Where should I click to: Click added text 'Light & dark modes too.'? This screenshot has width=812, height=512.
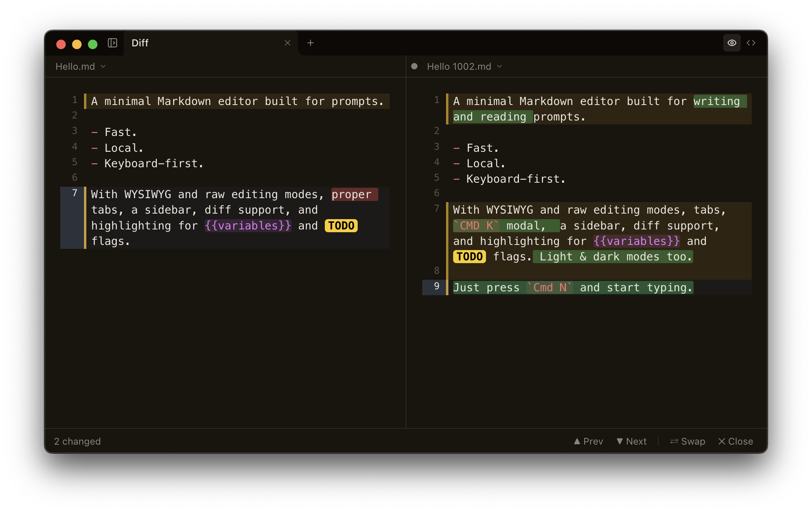coord(613,256)
